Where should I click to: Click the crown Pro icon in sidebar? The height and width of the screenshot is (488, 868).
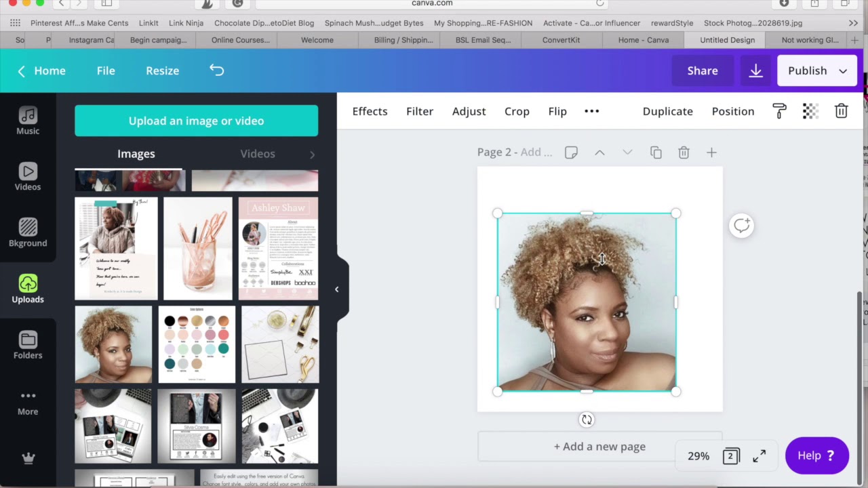(x=28, y=458)
